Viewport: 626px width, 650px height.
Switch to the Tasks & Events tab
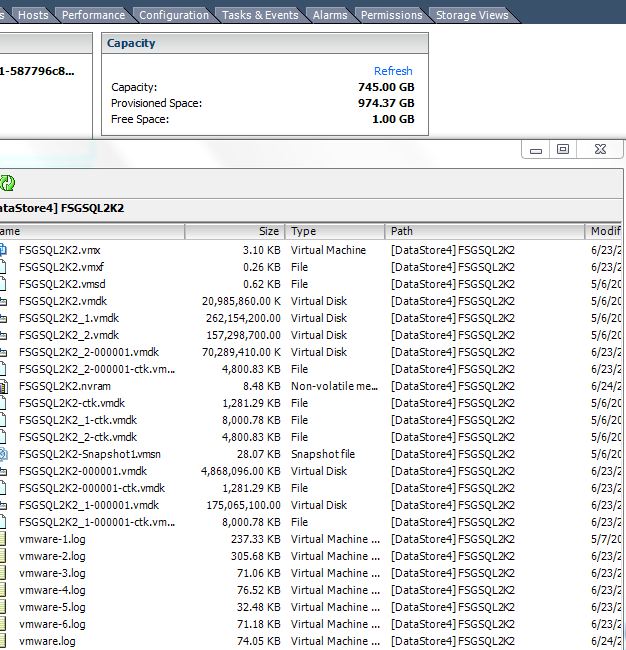point(259,15)
